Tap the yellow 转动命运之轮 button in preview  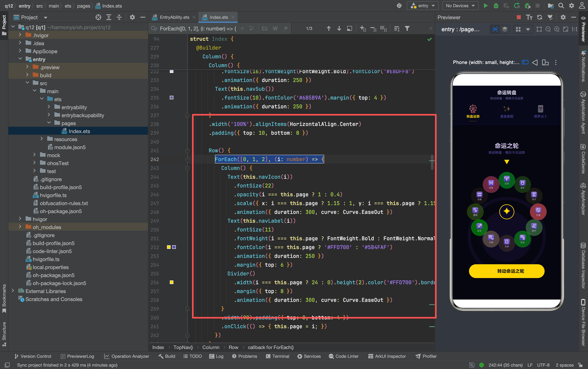point(506,271)
